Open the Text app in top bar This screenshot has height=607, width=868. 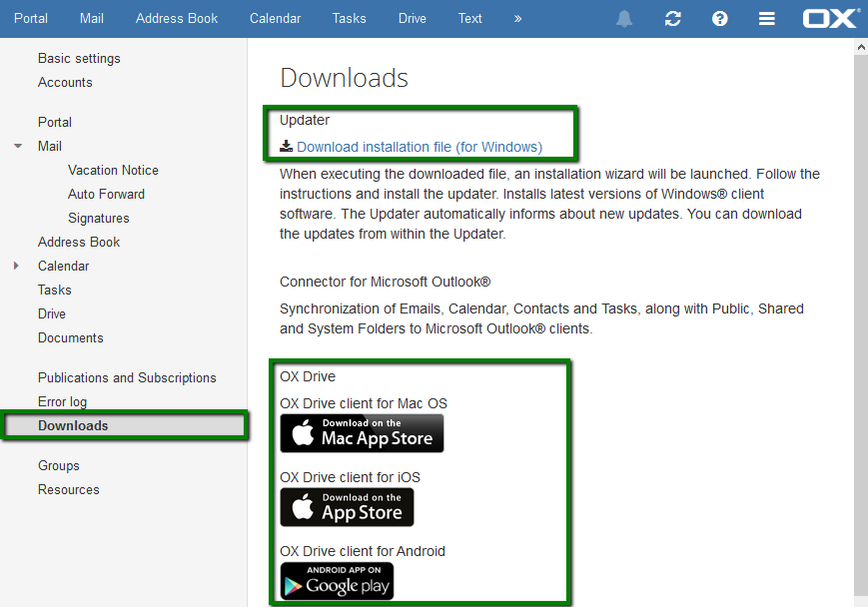point(470,18)
